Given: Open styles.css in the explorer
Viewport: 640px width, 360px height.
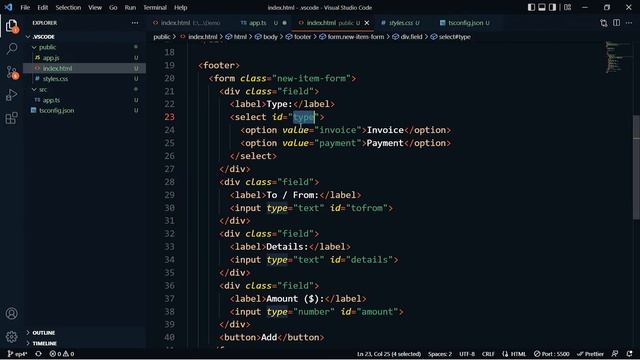Looking at the screenshot, I should click(84, 79).
